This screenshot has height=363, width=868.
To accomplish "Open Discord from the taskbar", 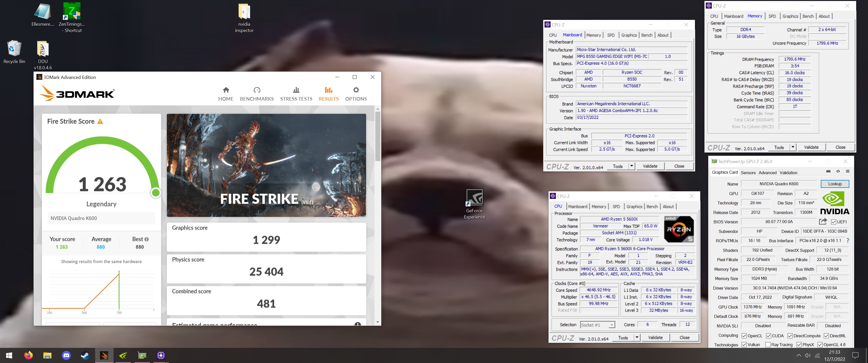I will click(x=66, y=355).
